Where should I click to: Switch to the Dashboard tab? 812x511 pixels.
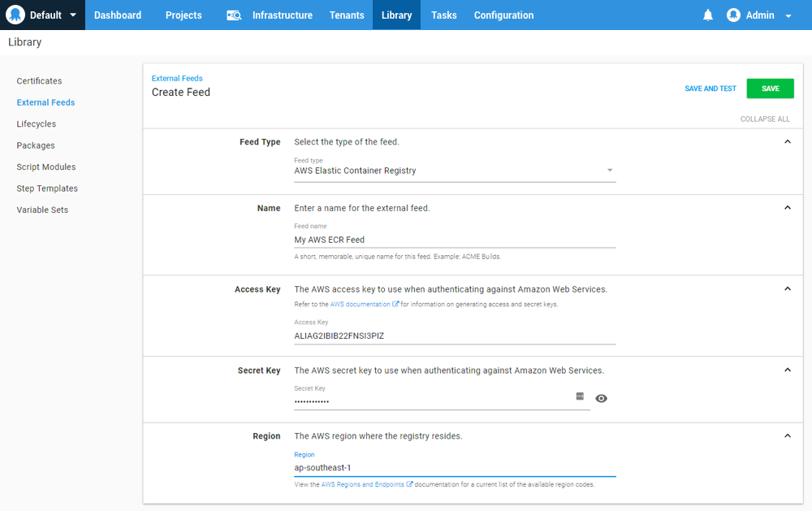(x=117, y=15)
